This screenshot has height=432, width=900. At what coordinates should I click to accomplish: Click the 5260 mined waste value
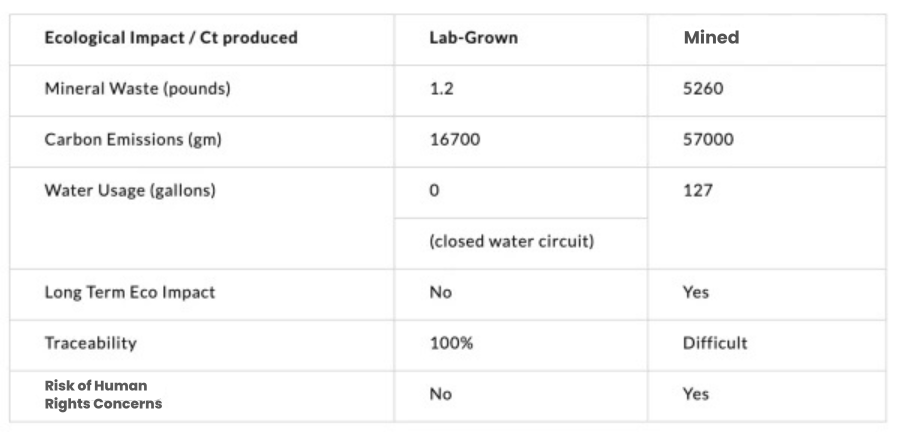(703, 89)
